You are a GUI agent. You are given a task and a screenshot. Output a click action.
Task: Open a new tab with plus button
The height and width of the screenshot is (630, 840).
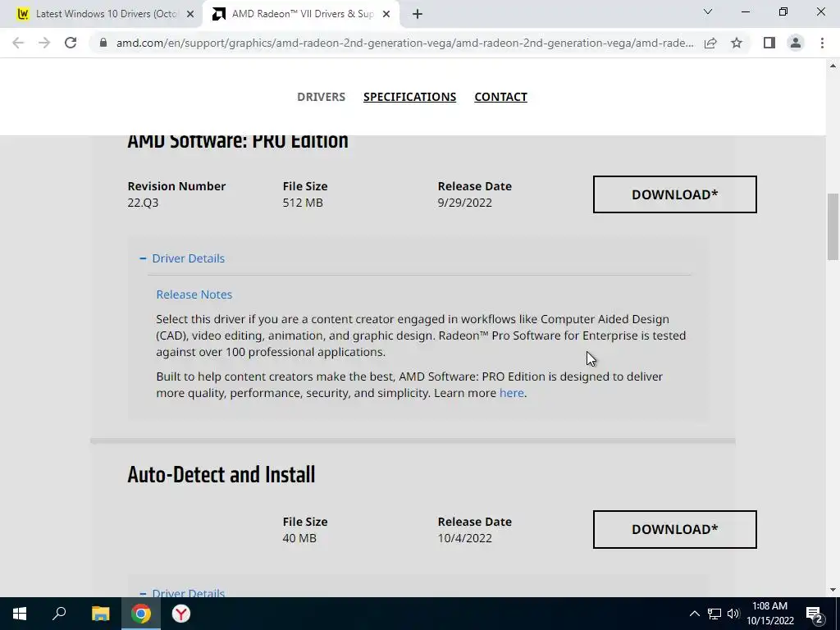418,14
